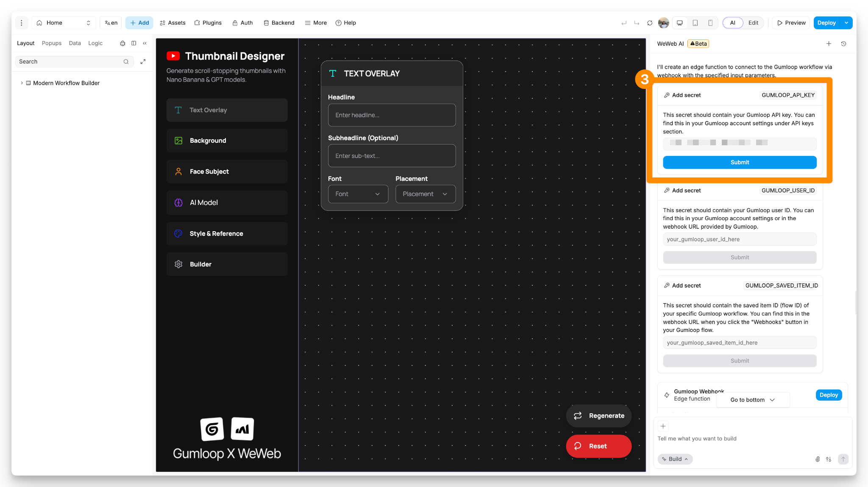Switch to Edit mode toggle

(x=753, y=23)
